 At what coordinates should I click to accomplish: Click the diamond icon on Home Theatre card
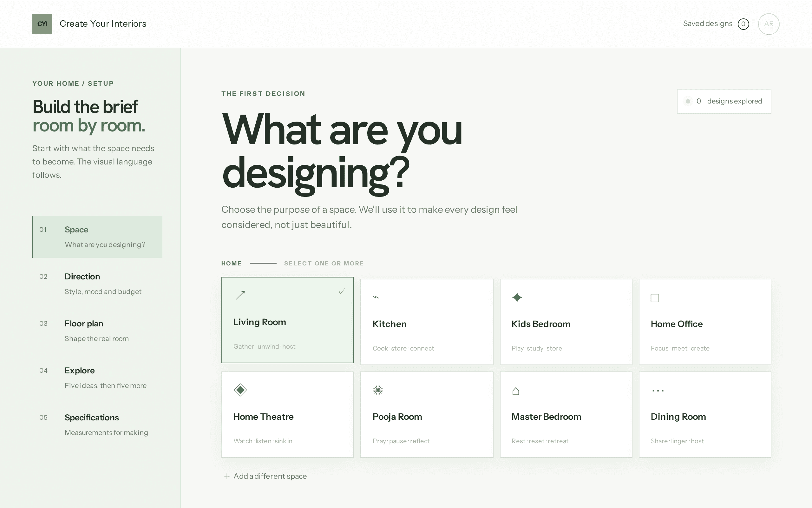[x=240, y=390]
